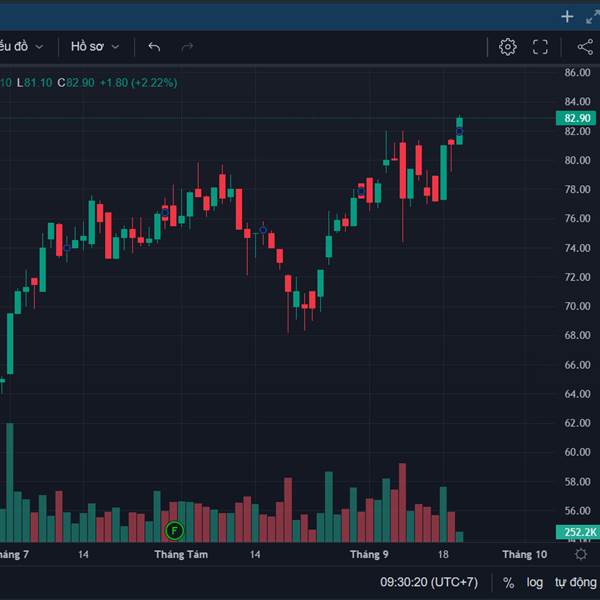Click the date label 18 on time axis
Viewport: 600px width, 600px height.
(443, 554)
